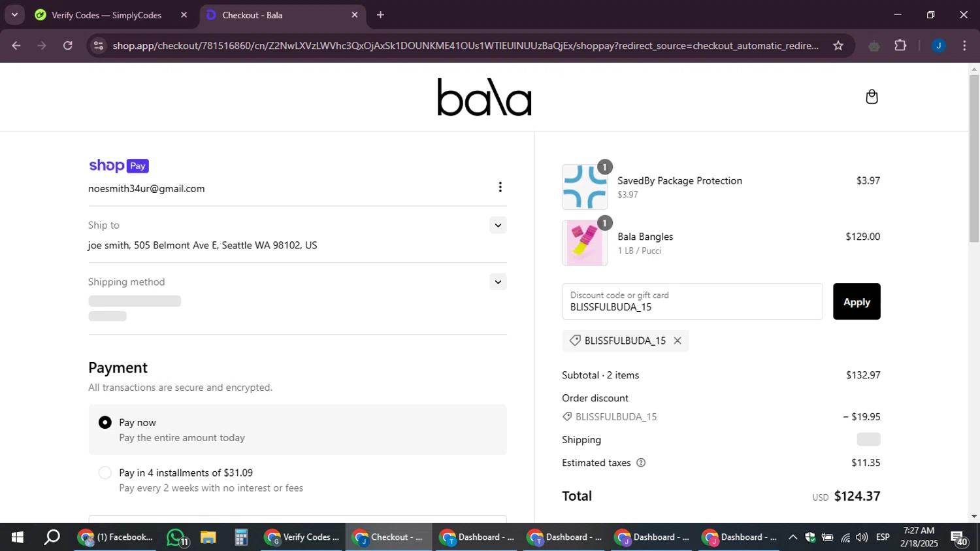980x551 pixels.
Task: Switch to the Verify Codes taskbar window
Action: 302,537
